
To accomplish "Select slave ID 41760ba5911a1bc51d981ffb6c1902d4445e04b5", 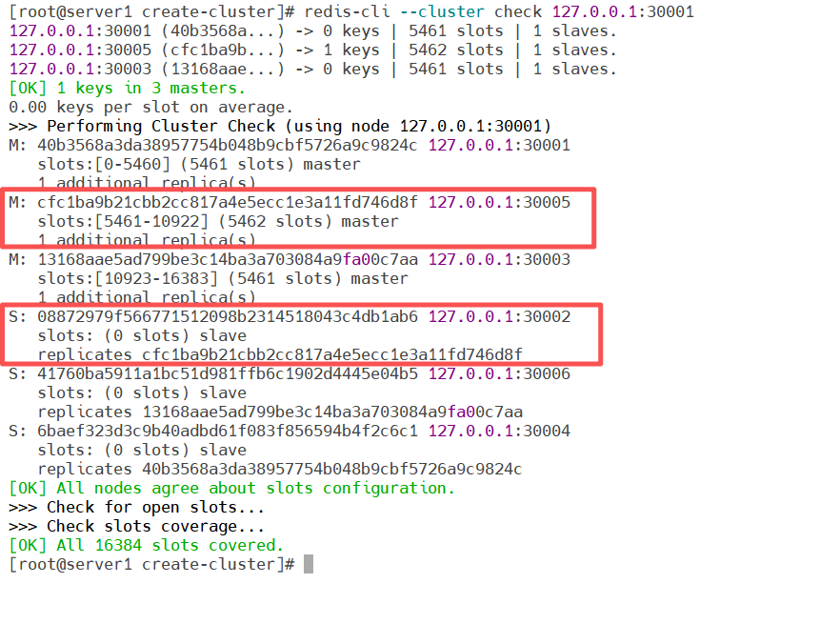I will (228, 373).
